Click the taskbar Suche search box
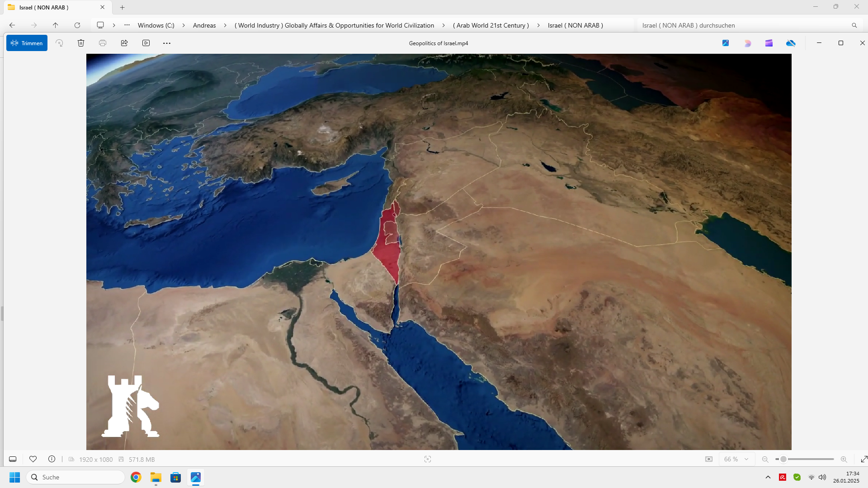Screen dimensions: 868x488 75,477
